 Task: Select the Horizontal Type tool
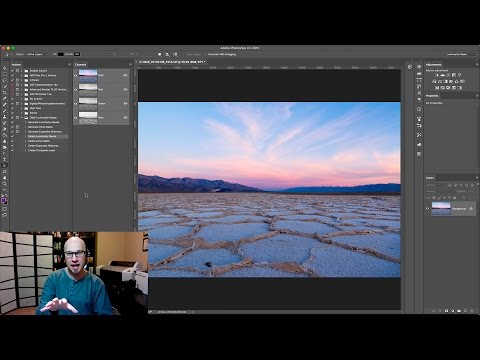tap(5, 159)
